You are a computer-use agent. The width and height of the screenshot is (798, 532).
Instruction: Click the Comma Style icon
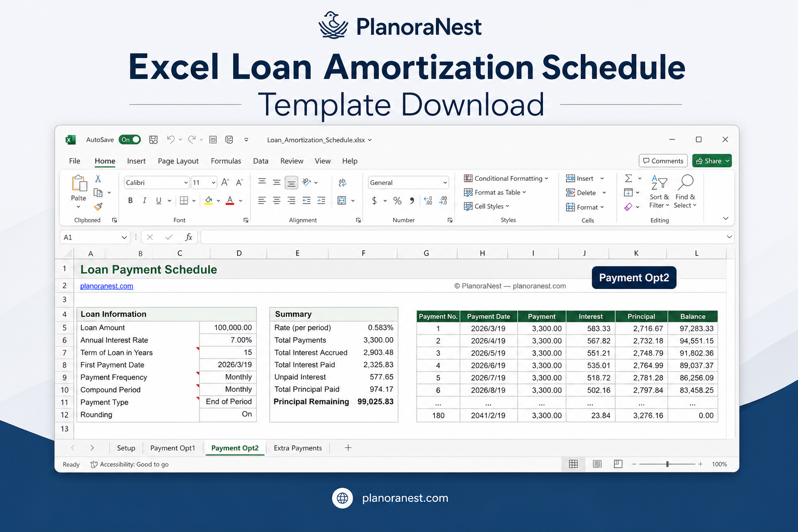click(412, 201)
